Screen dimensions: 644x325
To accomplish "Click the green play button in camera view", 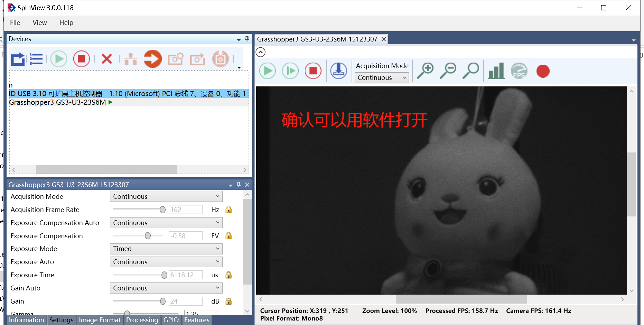I will coord(268,71).
